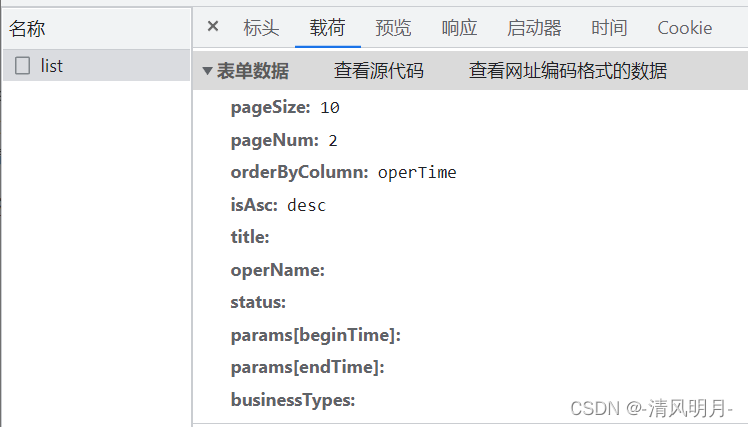
Task: Switch to the 启动器 tab
Action: pos(534,28)
